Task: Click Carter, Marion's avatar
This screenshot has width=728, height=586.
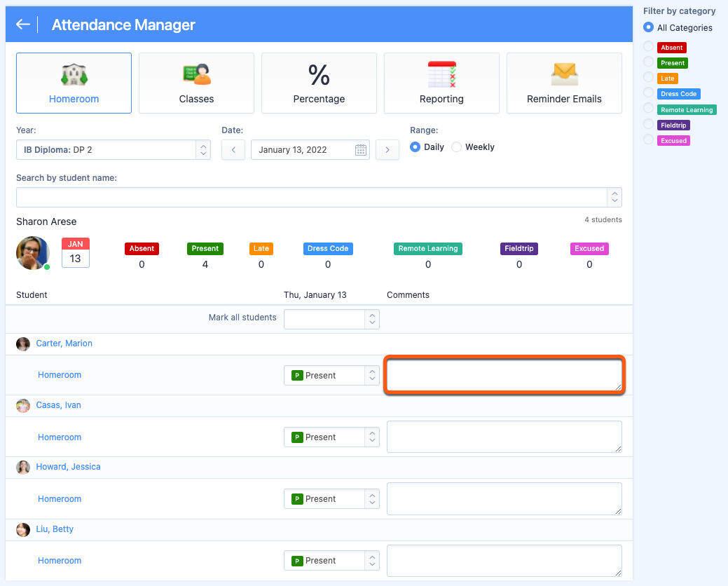Action: pos(22,344)
